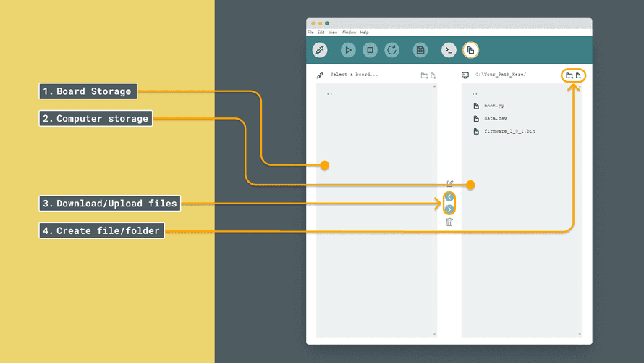Click Select a board text

click(x=354, y=75)
